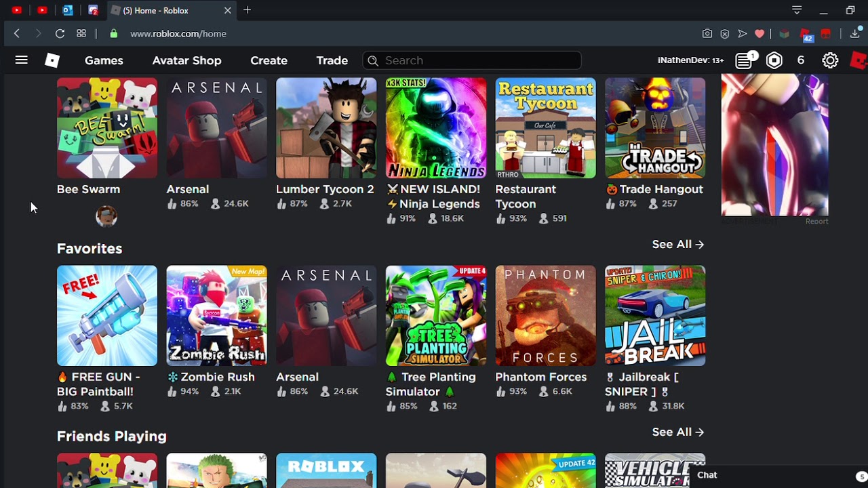The width and height of the screenshot is (868, 488).
Task: Click the search magnifier icon
Action: pos(372,60)
